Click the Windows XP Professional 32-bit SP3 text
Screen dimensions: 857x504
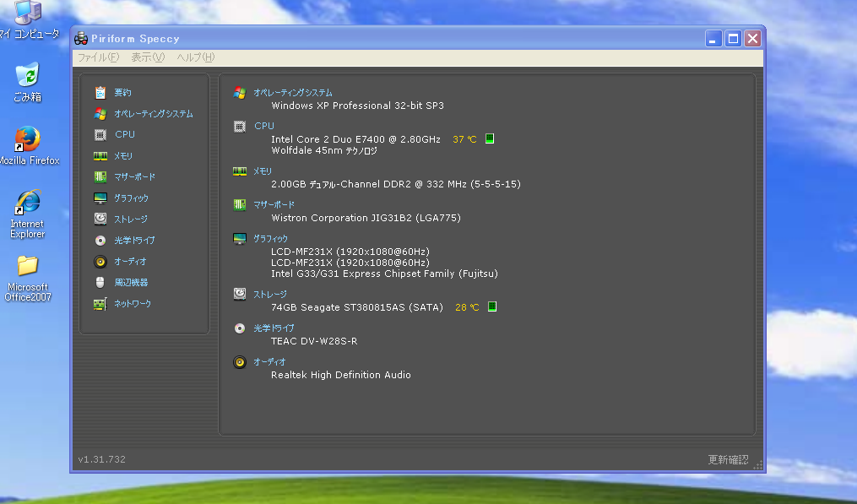tap(357, 106)
